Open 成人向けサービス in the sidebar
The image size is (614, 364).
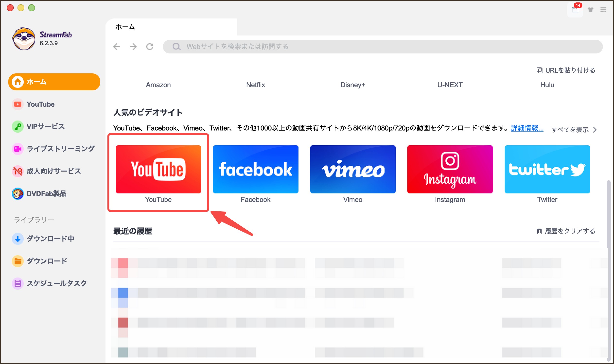click(54, 171)
